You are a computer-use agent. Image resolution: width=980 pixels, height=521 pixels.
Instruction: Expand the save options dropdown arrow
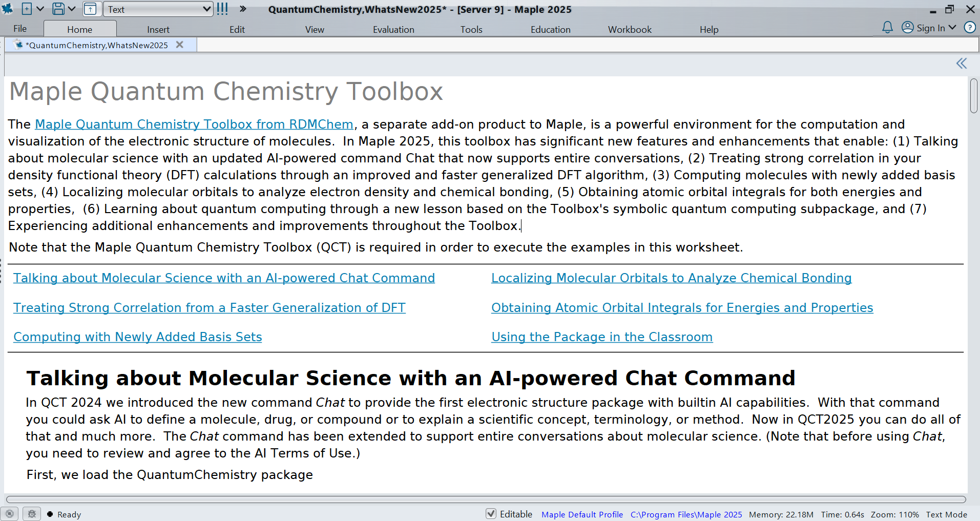click(72, 9)
